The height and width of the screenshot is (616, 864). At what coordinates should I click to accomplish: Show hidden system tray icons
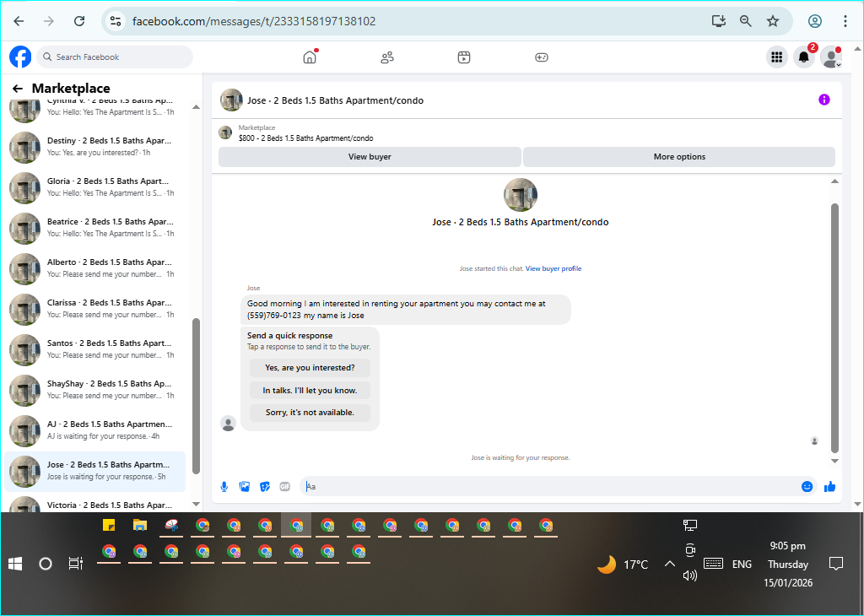(x=669, y=564)
